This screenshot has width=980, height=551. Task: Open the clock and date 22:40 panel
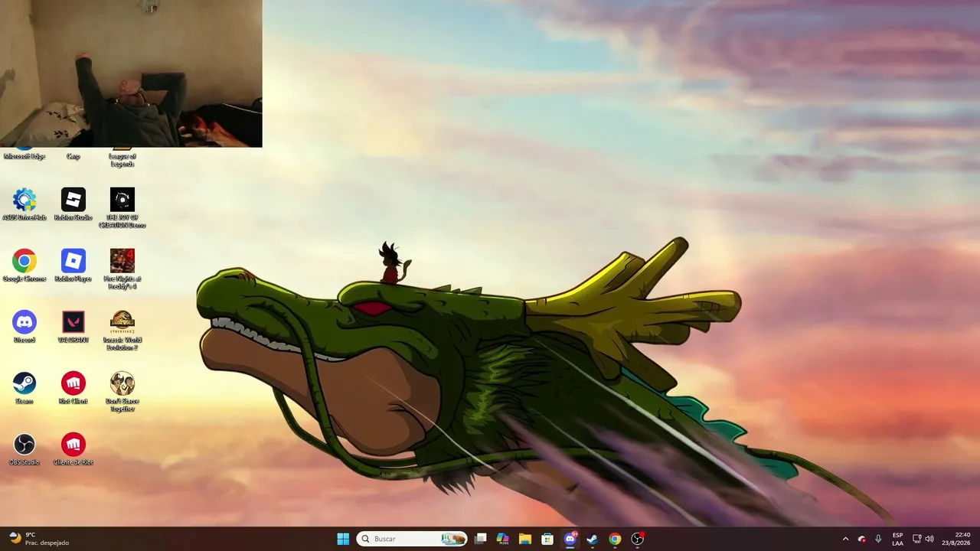coord(958,539)
